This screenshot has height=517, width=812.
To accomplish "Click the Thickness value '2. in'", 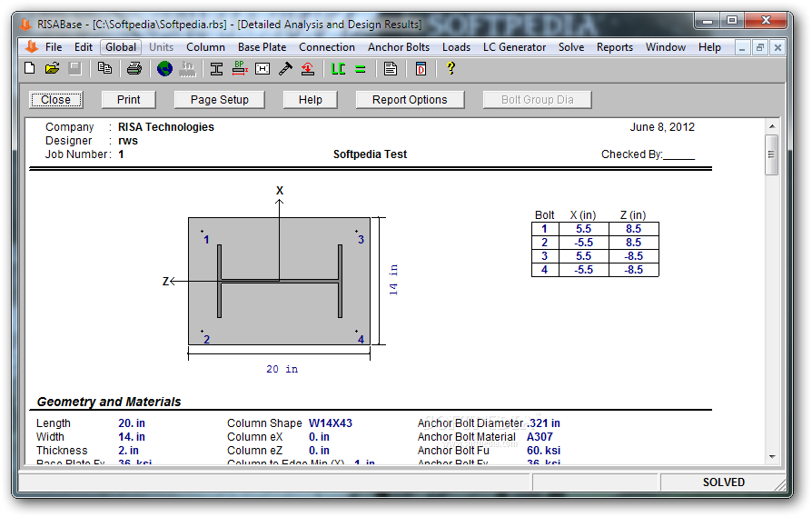I will [128, 450].
